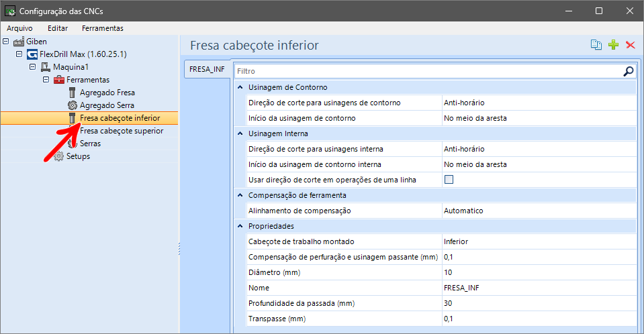Collapse the Maquina1 tree node
Screen dimensions: 644x334
click(x=32, y=66)
